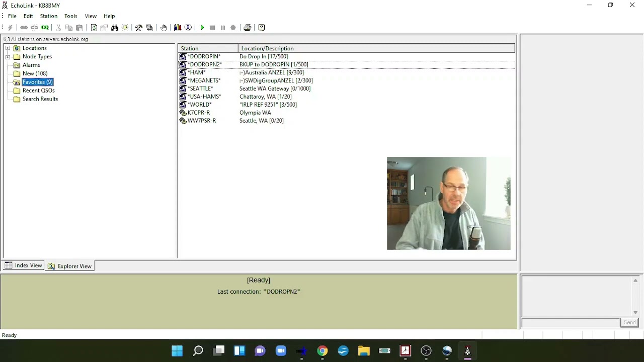Click the Copy toolbar icon

tap(69, 28)
